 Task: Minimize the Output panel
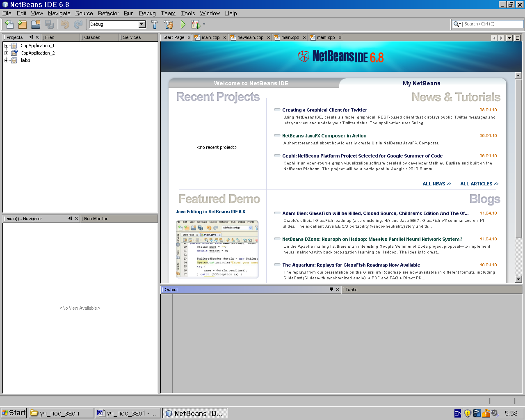[331, 289]
